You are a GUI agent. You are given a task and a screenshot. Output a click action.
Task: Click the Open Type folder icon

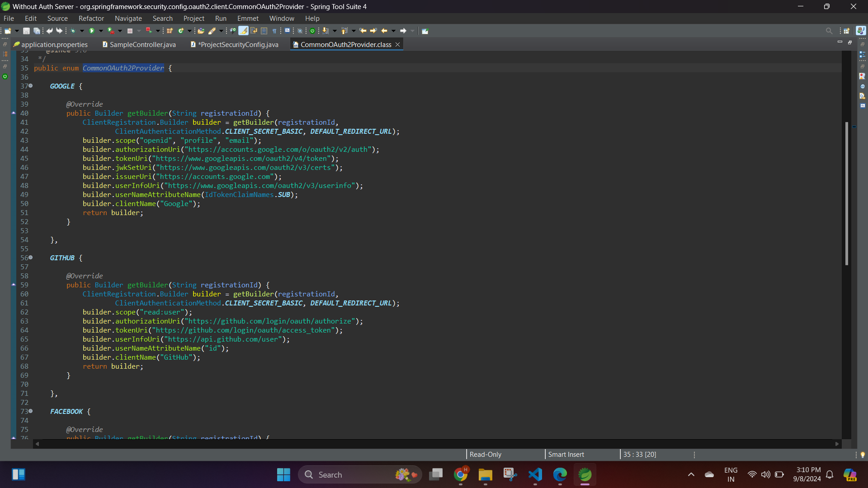click(201, 31)
